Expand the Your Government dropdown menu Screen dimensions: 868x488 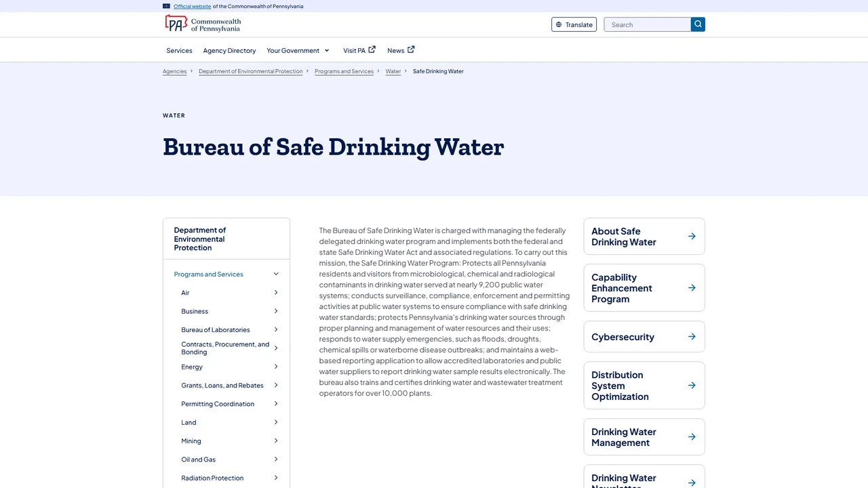point(298,50)
